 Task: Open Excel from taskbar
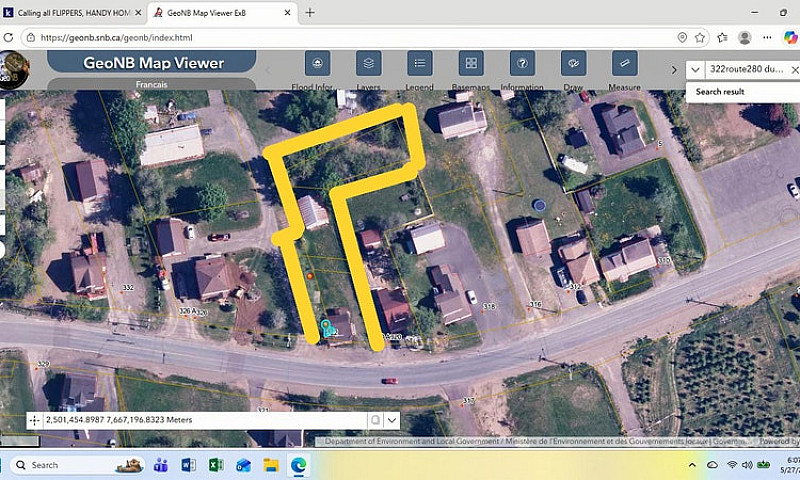[216, 465]
